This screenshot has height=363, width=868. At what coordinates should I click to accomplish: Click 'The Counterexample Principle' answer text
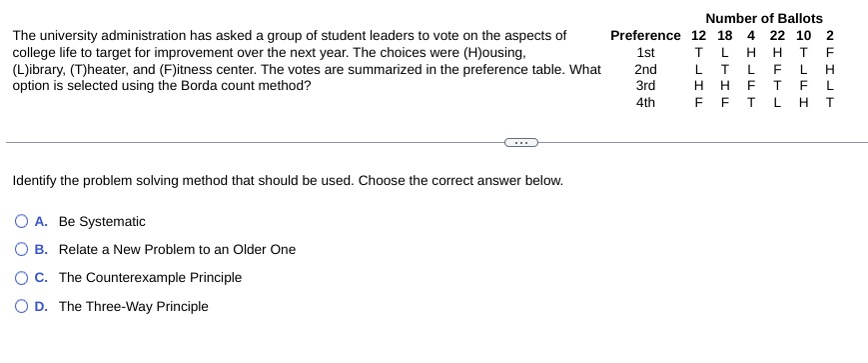click(150, 278)
